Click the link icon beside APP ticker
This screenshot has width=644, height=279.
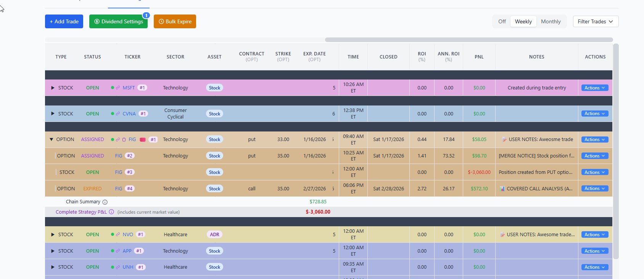coord(118,251)
